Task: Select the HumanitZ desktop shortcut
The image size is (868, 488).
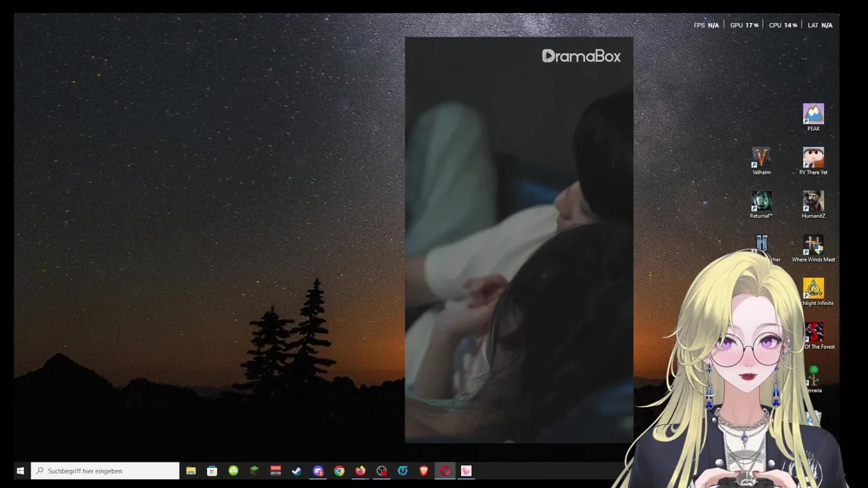Action: (813, 205)
